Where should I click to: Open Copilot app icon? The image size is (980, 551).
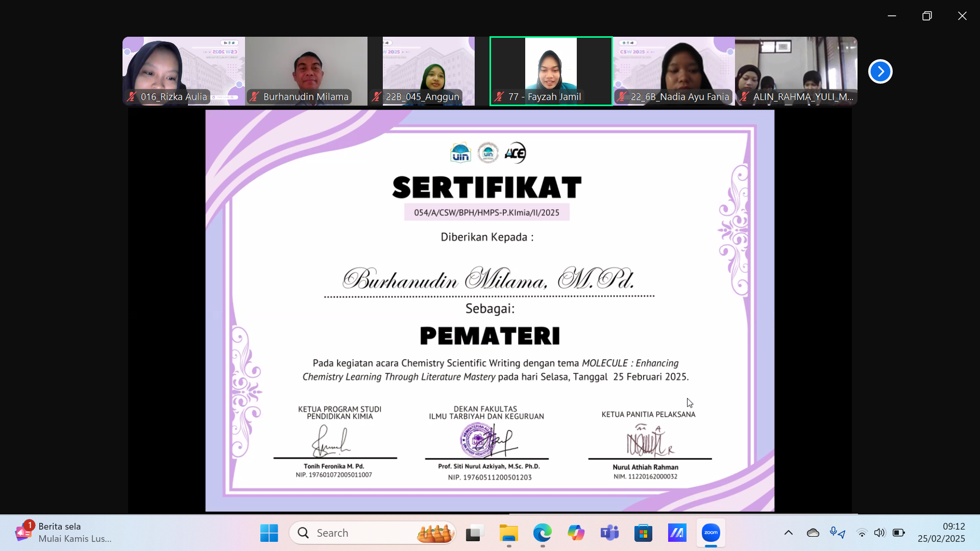(576, 533)
